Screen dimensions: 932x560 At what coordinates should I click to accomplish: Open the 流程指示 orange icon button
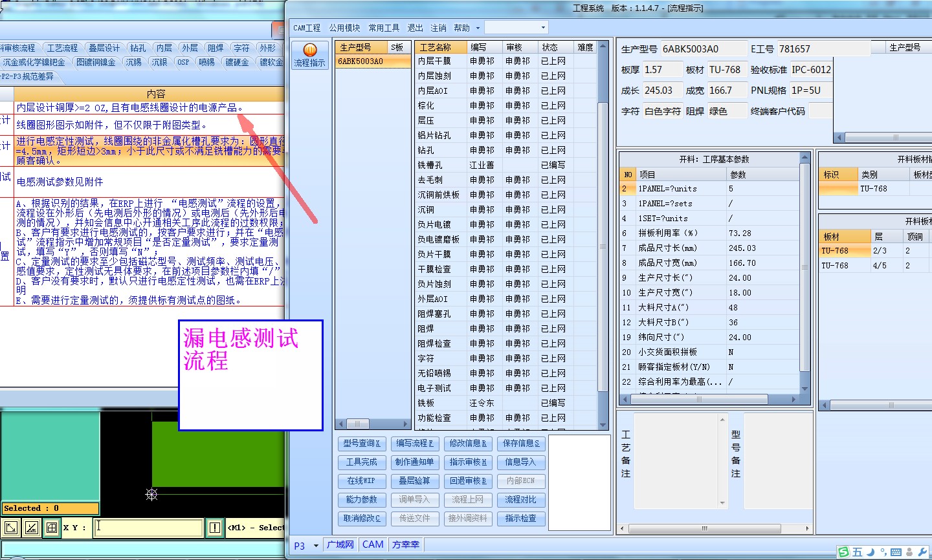[x=310, y=56]
